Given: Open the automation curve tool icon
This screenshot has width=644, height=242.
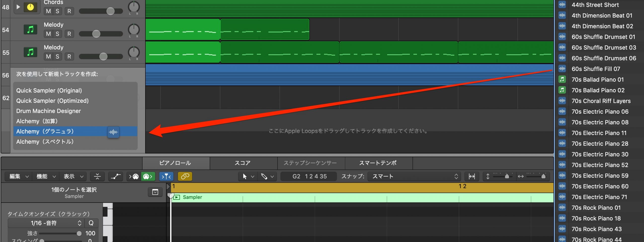Looking at the screenshot, I should 116,176.
